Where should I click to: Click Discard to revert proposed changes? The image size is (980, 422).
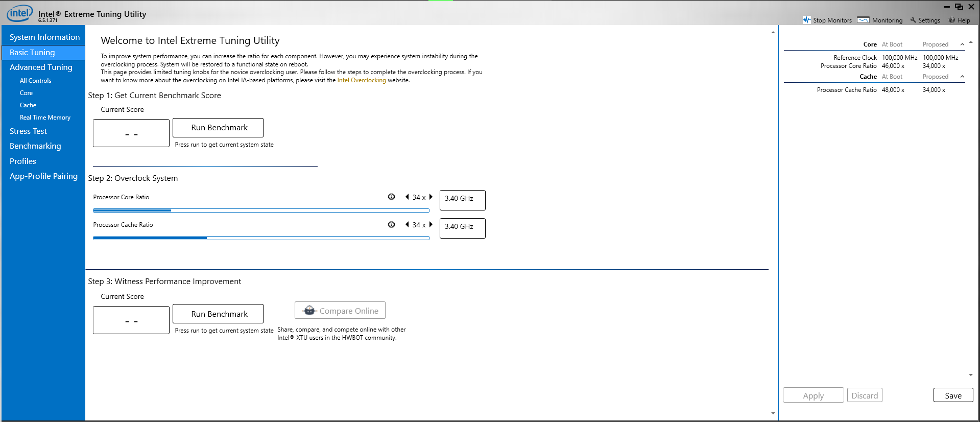pos(865,395)
